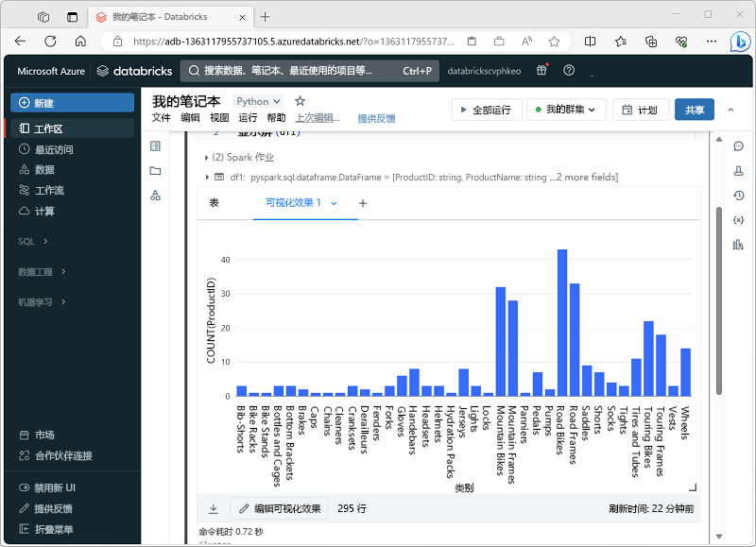Click 全部运行 run all button
Screen dimensions: 756x547
pos(487,110)
